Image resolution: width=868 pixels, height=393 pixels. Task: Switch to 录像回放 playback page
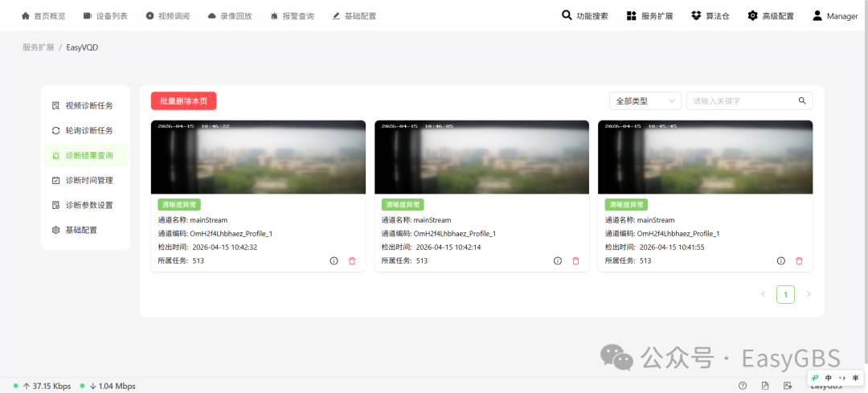click(230, 16)
